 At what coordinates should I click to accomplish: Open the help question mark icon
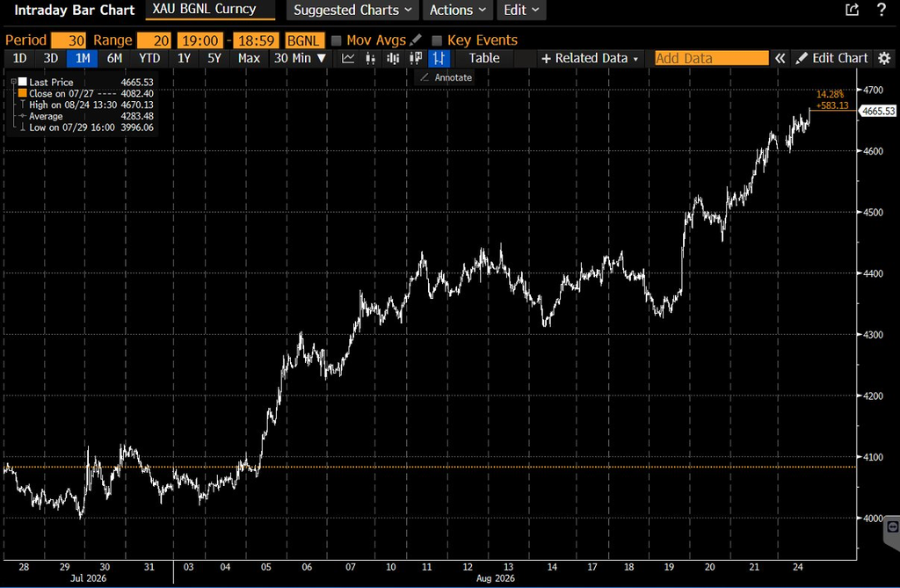click(882, 9)
